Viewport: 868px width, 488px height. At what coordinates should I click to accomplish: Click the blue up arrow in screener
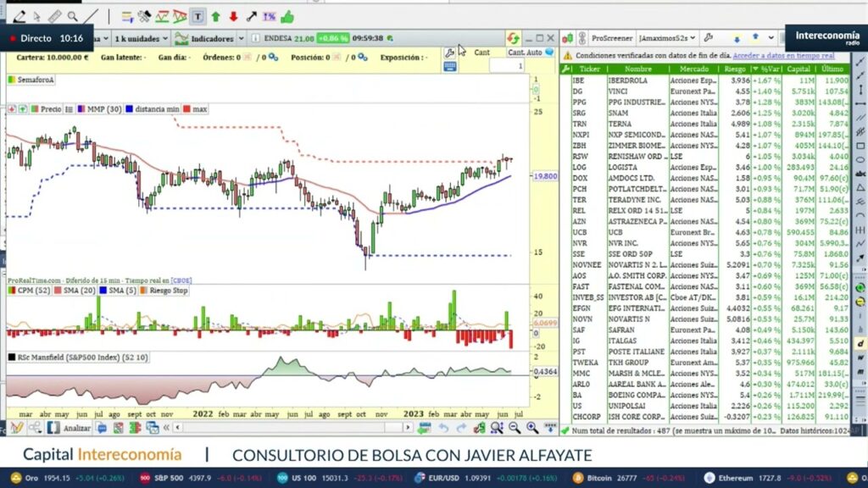click(755, 37)
